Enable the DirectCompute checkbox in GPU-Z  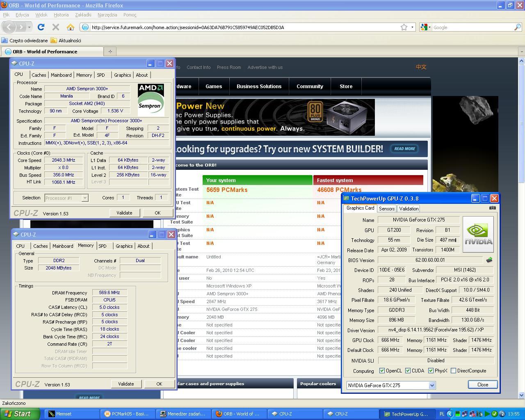coord(453,371)
